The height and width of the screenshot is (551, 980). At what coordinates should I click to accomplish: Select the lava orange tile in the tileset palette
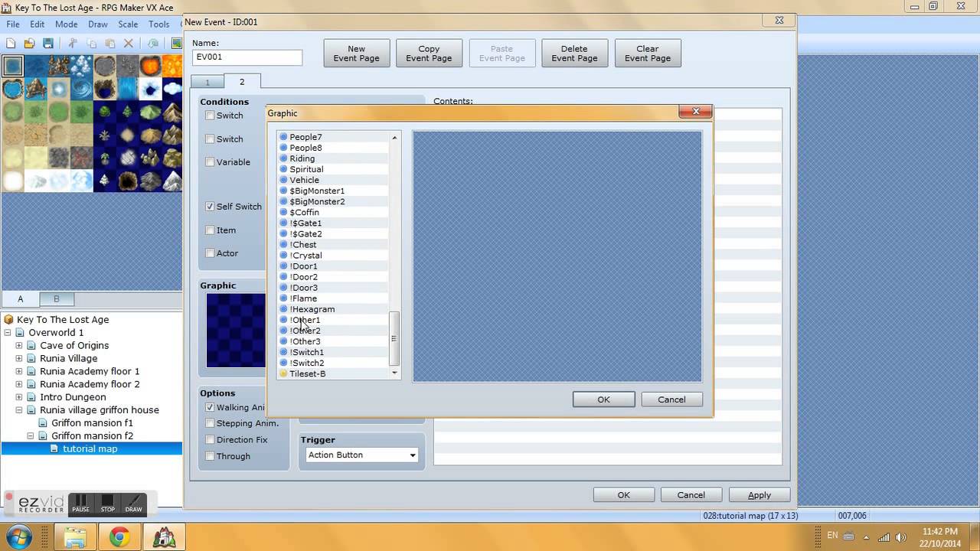(151, 67)
